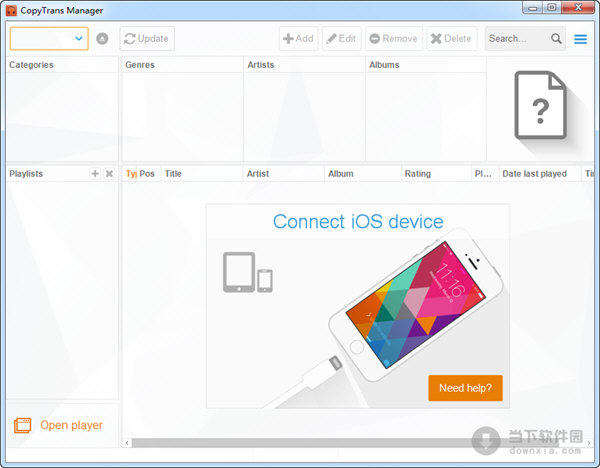Sort by the Pos column header
The height and width of the screenshot is (468, 600).
(x=148, y=174)
